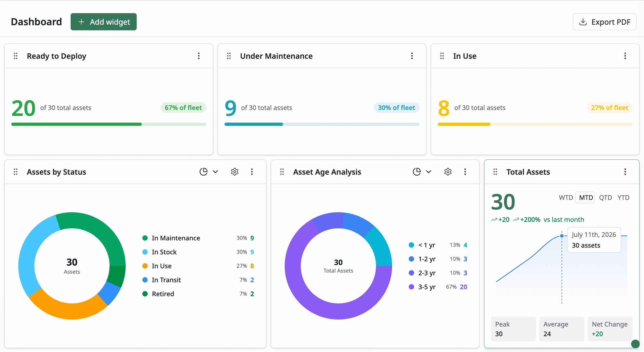Click the 67% of fleet badge
The width and height of the screenshot is (644, 352).
click(183, 108)
